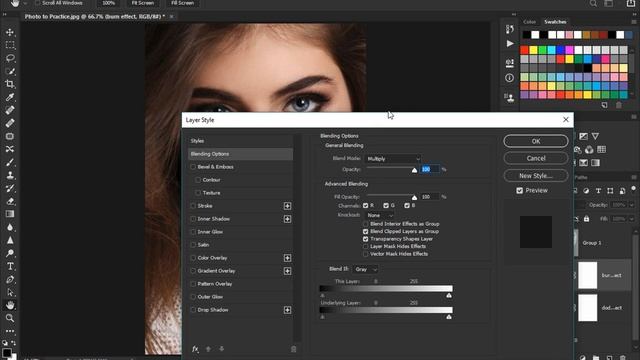Select the Brush tool
The image size is (640, 360).
[10, 162]
